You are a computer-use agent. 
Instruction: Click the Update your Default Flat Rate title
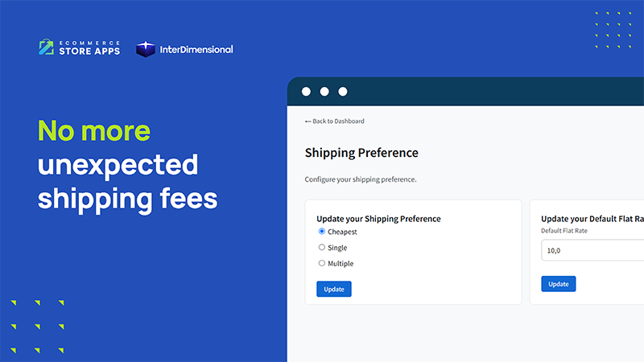click(x=592, y=219)
